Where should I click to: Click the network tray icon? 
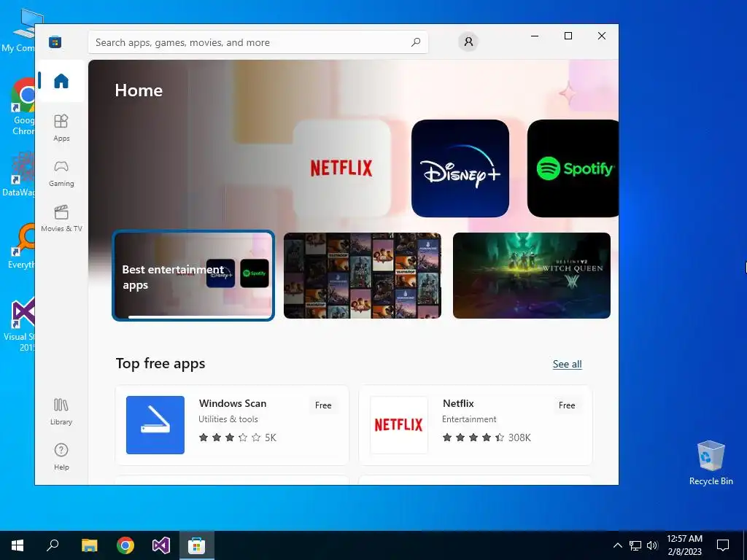point(635,545)
